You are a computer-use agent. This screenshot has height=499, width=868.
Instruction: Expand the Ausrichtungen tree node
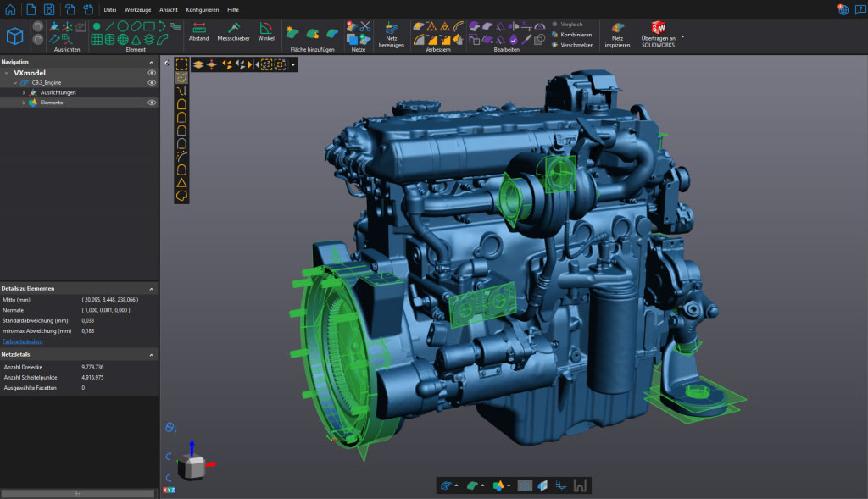tap(24, 92)
